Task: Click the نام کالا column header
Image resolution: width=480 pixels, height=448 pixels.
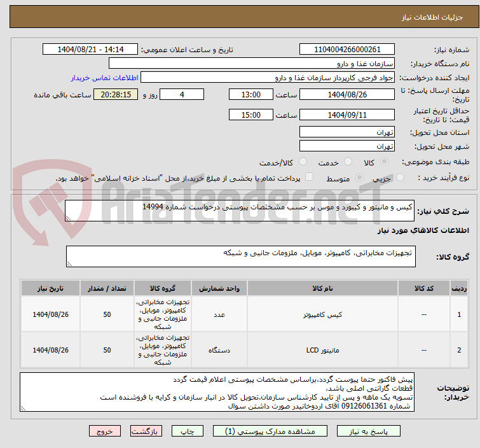Action: tap(323, 288)
